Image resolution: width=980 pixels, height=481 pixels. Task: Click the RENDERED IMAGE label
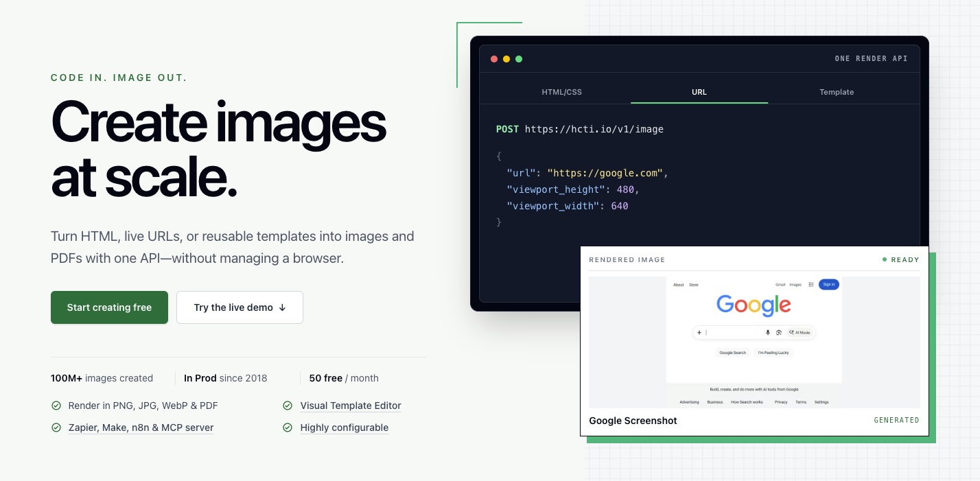coord(627,260)
